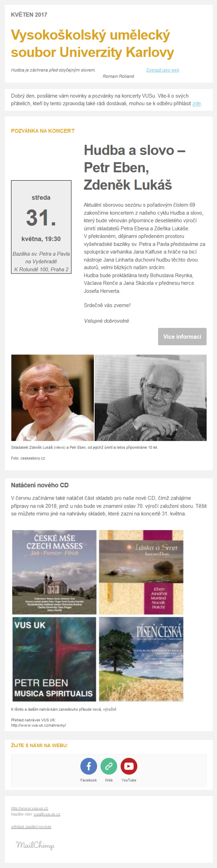Click the MailChimp logo
Screen dimensions: 217x868
35,845
